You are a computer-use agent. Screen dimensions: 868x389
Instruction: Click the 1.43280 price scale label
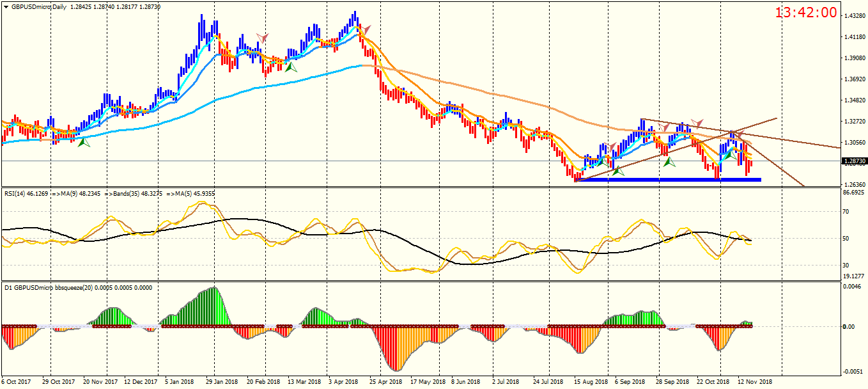point(855,15)
